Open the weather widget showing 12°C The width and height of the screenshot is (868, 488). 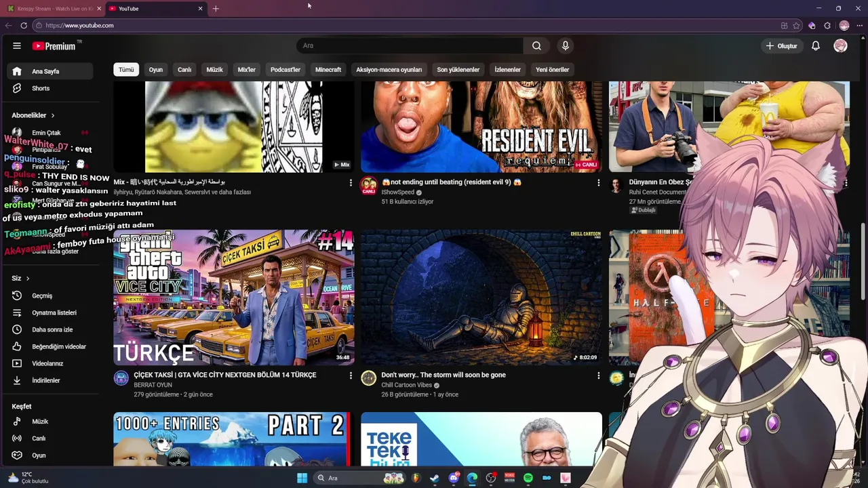27,478
